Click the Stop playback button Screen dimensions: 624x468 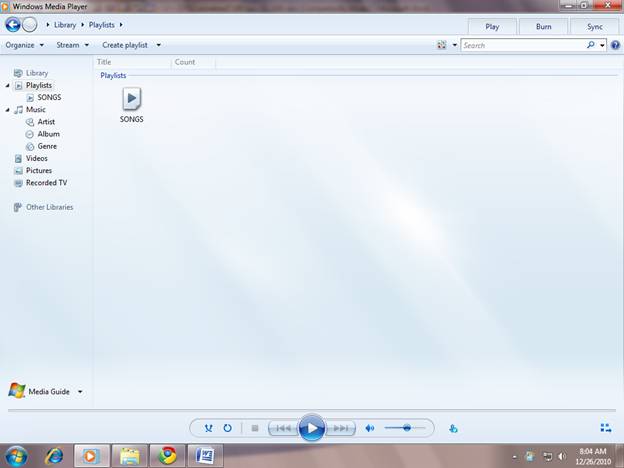[x=255, y=428]
